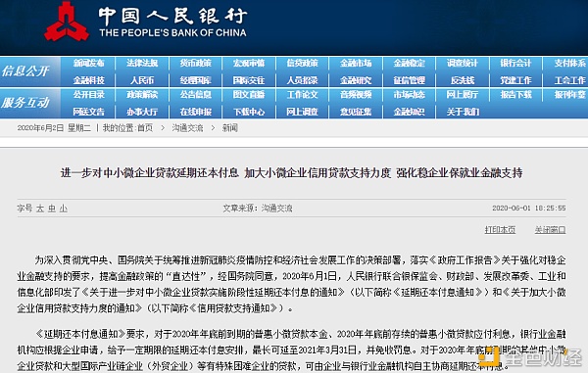The width and height of the screenshot is (588, 373).
Task: Open the 网上调查 menu item
Action: coord(302,112)
